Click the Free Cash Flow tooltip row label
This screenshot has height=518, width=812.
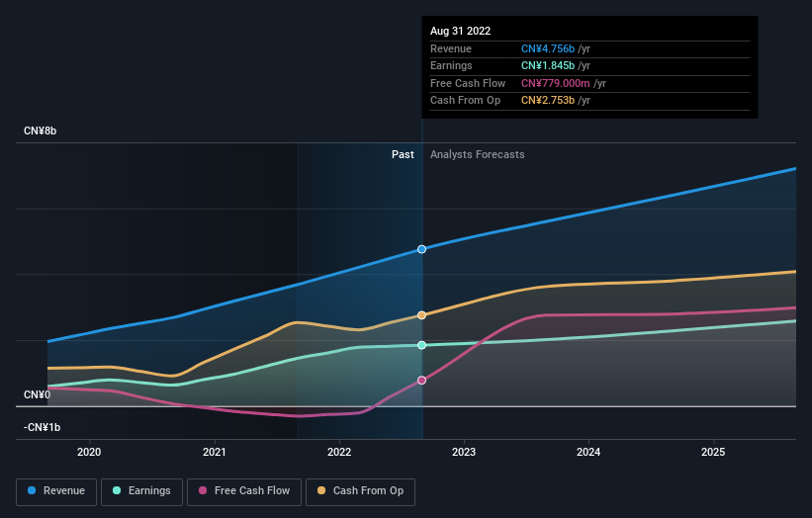468,83
